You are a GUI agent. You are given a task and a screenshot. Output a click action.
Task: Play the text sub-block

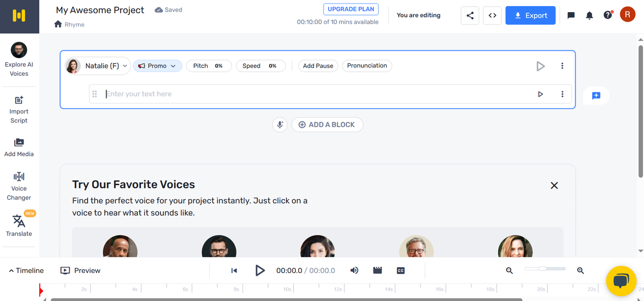[x=540, y=94]
